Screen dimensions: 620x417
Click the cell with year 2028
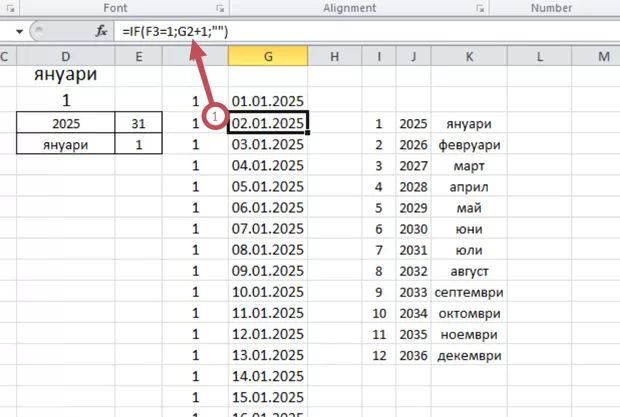pyautogui.click(x=414, y=187)
